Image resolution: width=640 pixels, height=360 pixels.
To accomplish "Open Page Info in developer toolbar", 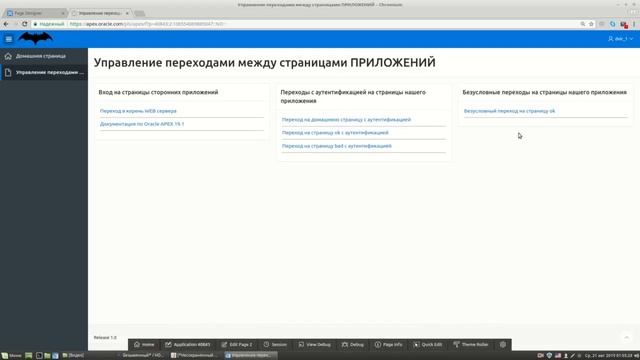I will click(389, 344).
